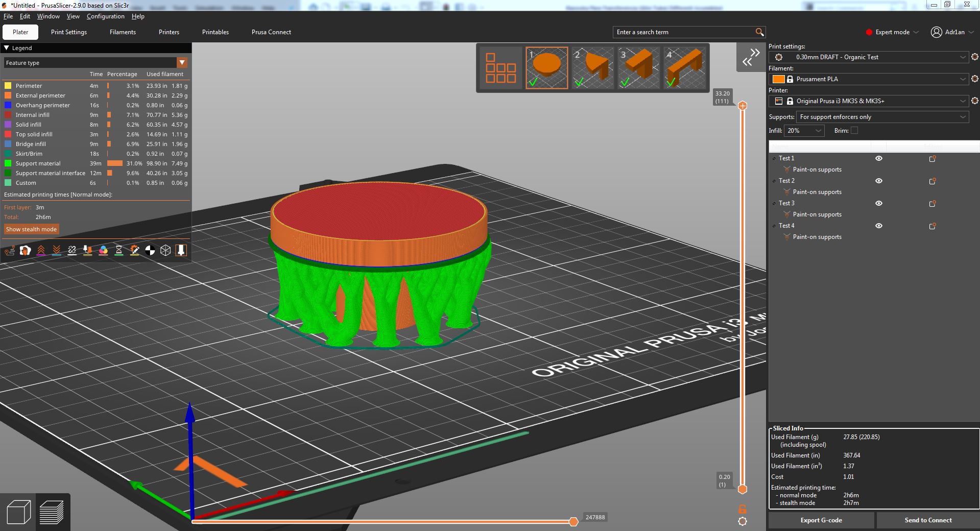The height and width of the screenshot is (531, 980).
Task: Switch to Printers tab
Action: (169, 32)
